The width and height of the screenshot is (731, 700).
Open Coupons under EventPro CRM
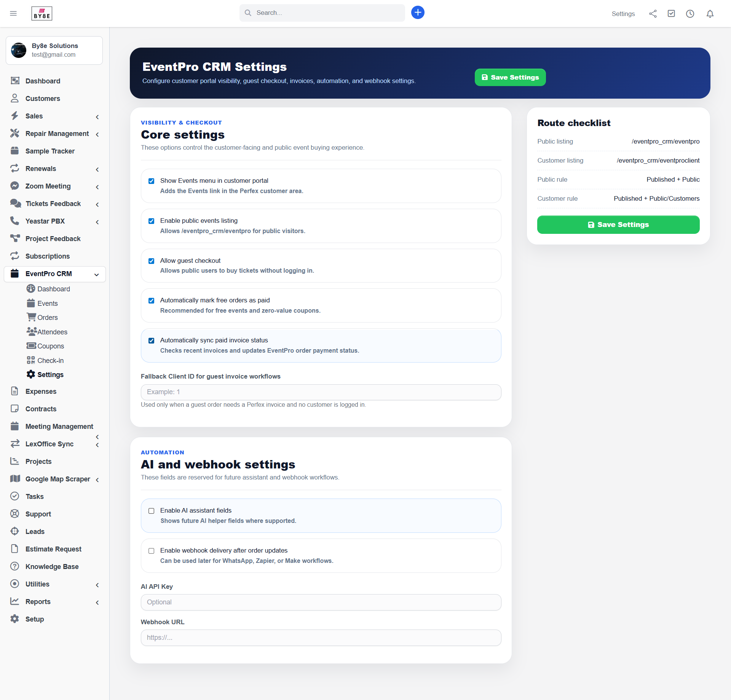coord(50,346)
